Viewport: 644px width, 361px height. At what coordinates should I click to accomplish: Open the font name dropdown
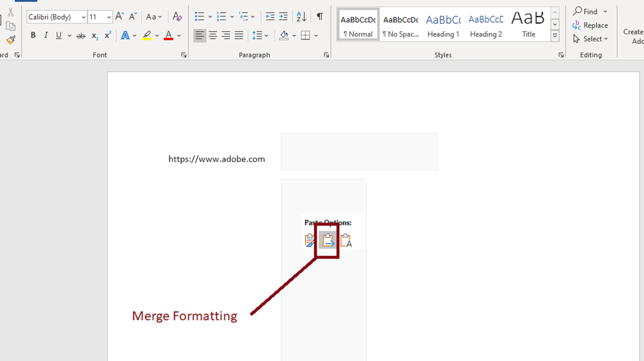pyautogui.click(x=83, y=17)
